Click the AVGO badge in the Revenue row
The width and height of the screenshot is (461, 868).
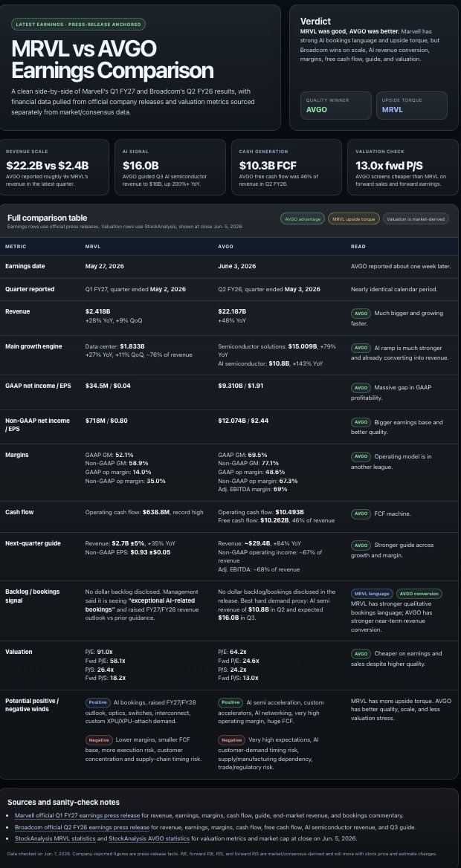pos(361,314)
